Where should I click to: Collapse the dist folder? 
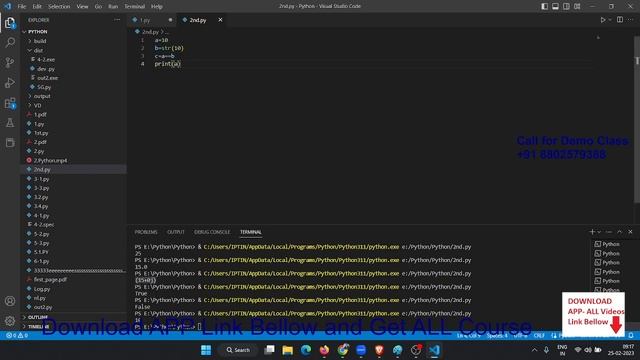(x=73, y=50)
